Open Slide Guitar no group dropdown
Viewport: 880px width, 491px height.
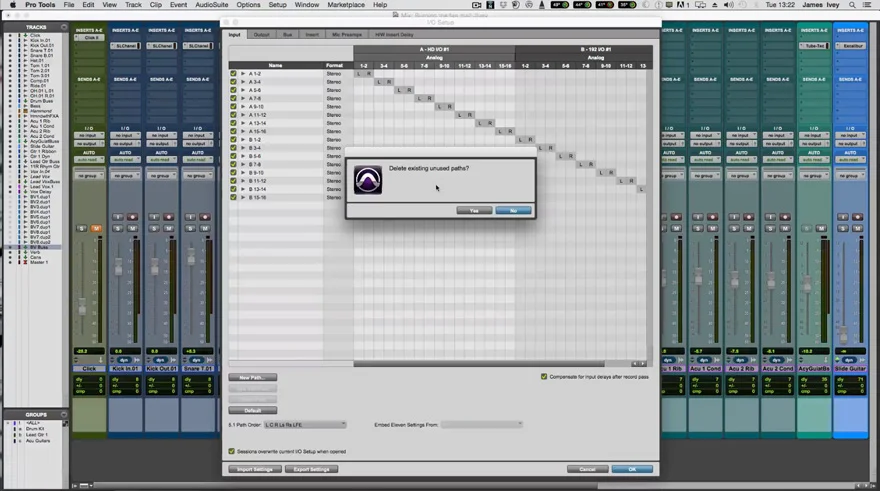pos(850,176)
